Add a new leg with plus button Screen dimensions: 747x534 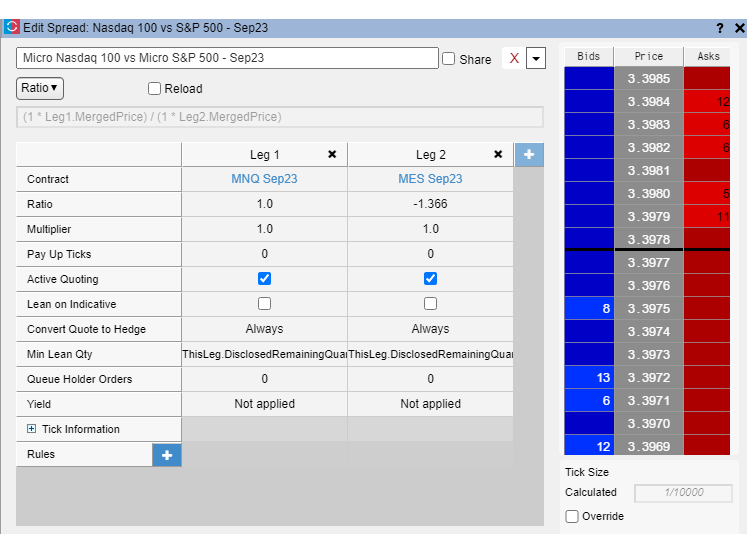click(529, 154)
